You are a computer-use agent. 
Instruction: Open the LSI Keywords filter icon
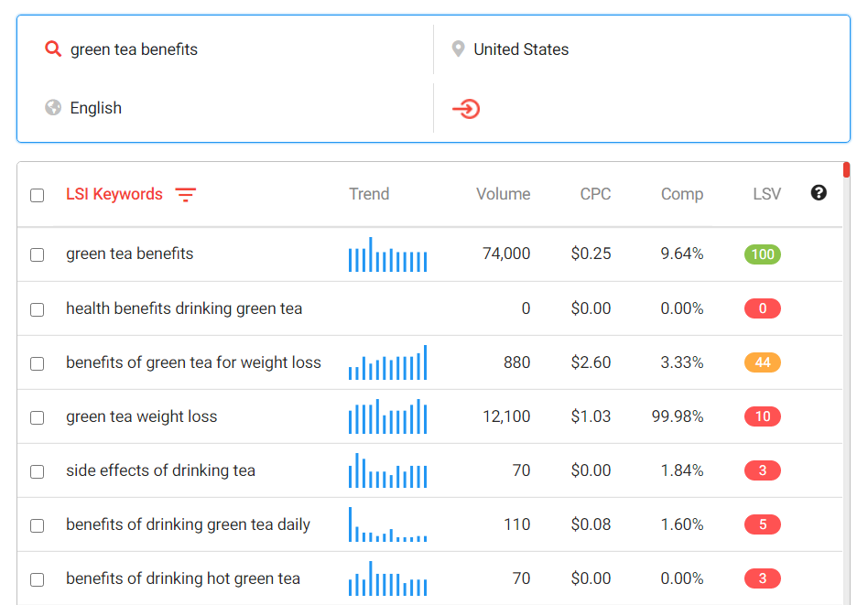[186, 195]
